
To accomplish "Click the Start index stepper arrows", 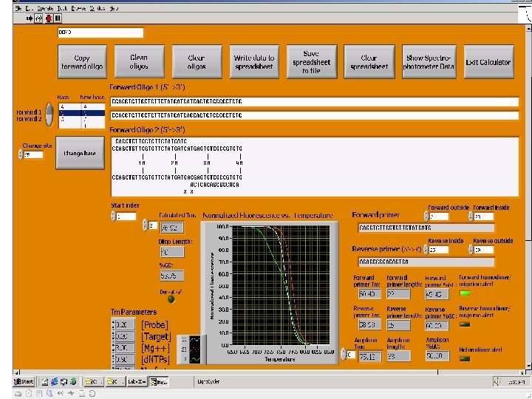I will [114, 216].
